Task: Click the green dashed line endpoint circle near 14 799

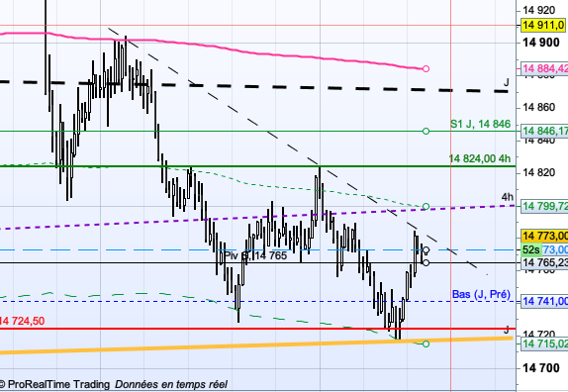Action: pos(426,207)
